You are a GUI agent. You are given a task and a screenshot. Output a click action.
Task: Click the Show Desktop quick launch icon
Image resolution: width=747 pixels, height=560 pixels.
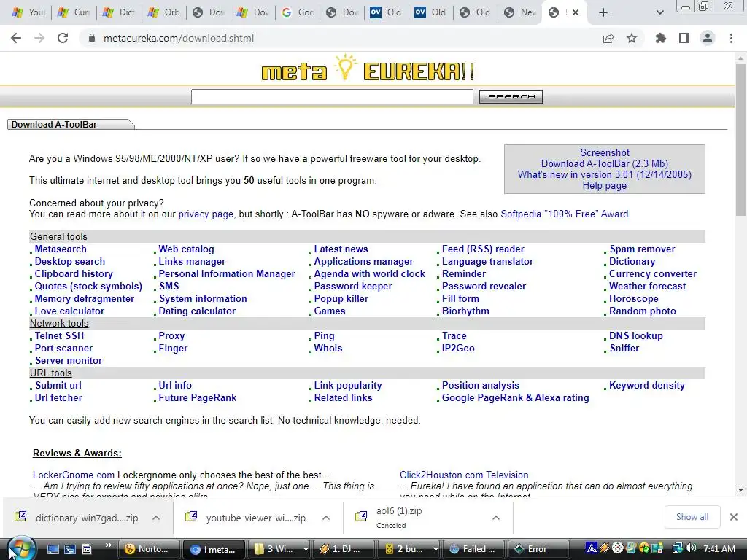53,549
